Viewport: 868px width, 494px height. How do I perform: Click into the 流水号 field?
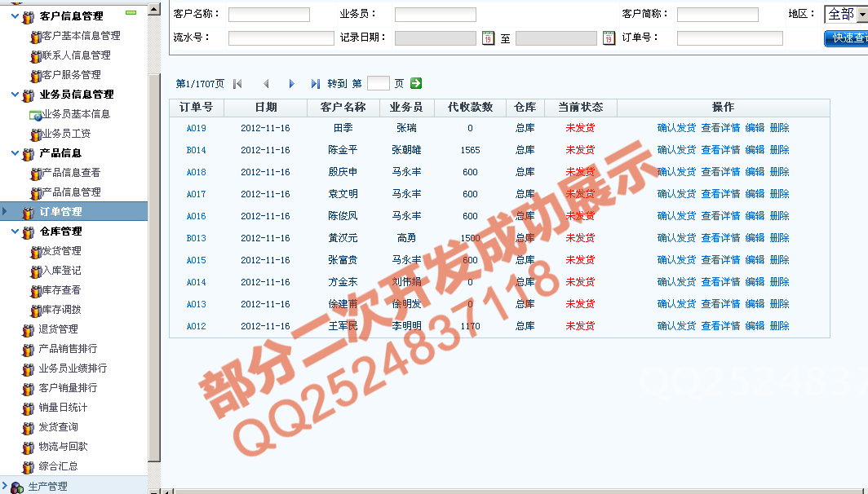281,38
